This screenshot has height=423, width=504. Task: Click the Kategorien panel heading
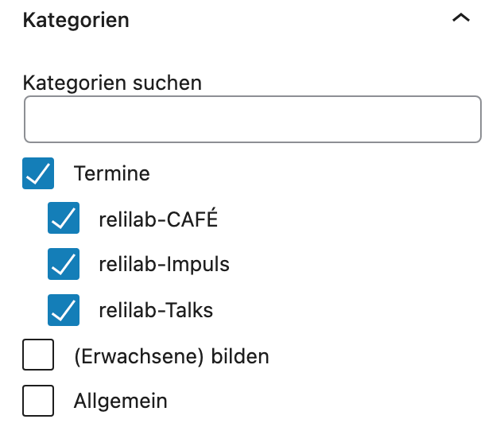pyautogui.click(x=76, y=20)
